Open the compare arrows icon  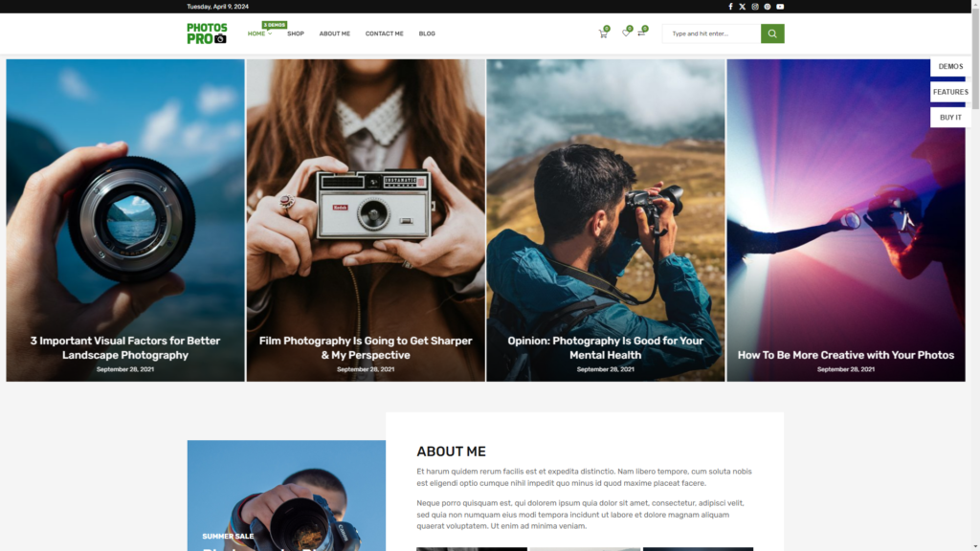pos(642,33)
